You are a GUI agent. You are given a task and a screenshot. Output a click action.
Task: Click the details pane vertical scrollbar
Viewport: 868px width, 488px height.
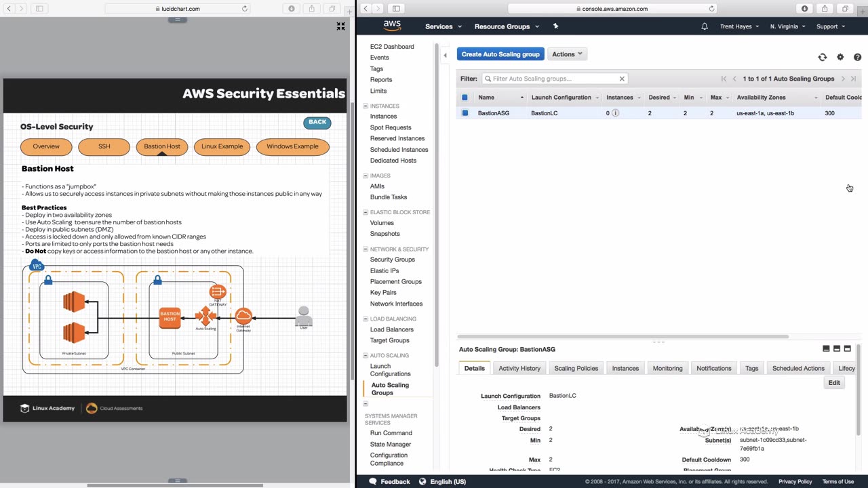pos(859,390)
